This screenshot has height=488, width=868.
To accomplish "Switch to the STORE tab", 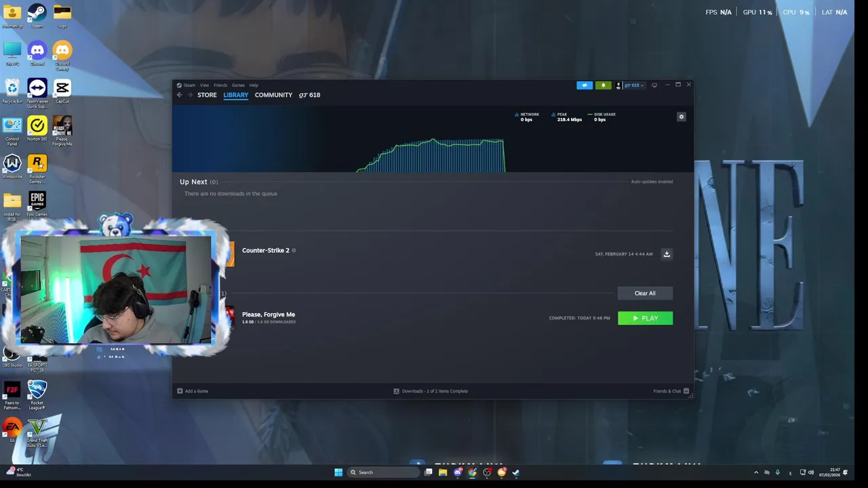I will (207, 95).
